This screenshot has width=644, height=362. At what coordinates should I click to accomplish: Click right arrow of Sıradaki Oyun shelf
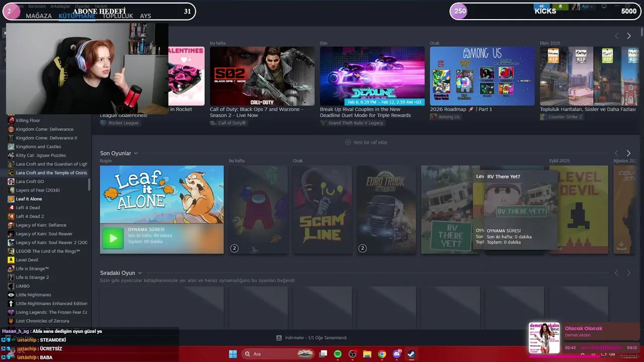click(628, 273)
